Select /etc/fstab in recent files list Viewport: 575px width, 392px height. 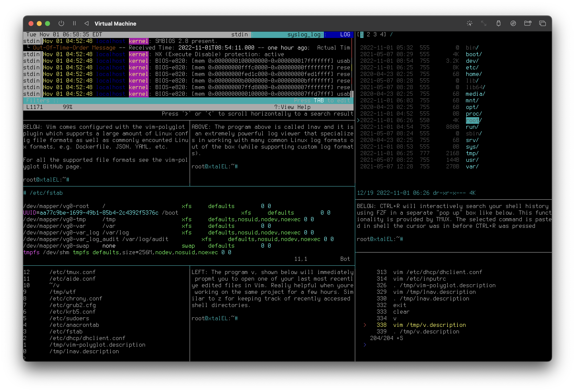point(66,332)
